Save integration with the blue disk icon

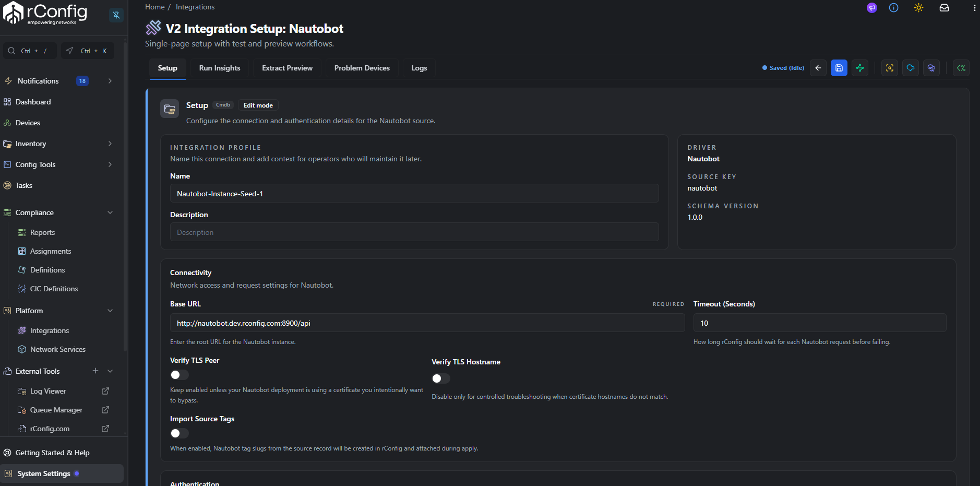tap(839, 68)
